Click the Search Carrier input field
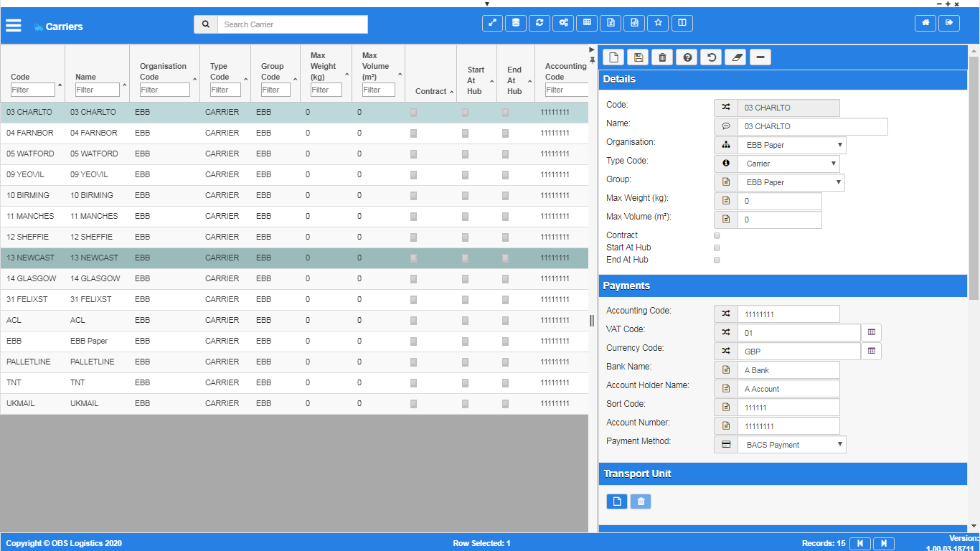 [x=293, y=24]
